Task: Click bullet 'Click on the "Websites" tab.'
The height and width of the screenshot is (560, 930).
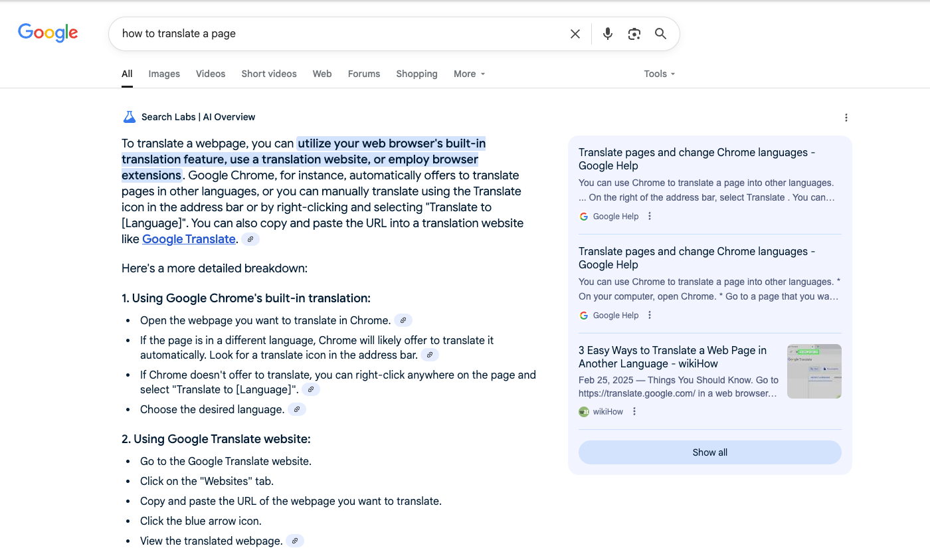Action: click(207, 481)
